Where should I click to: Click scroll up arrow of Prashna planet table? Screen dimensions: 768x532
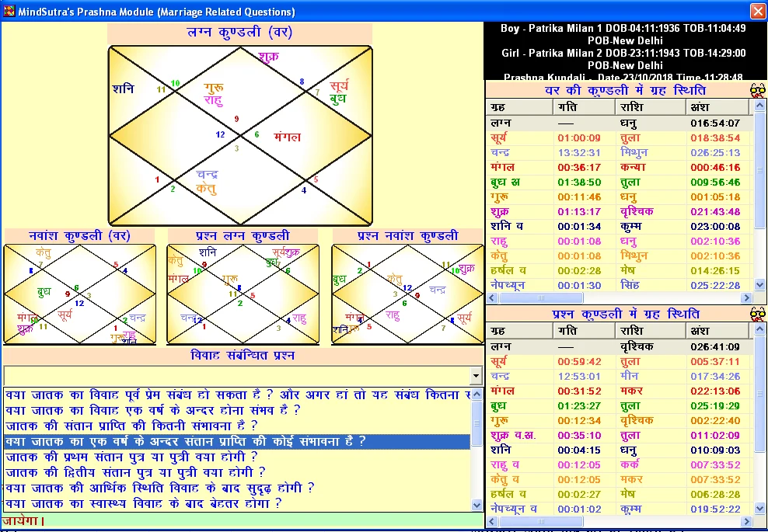759,329
